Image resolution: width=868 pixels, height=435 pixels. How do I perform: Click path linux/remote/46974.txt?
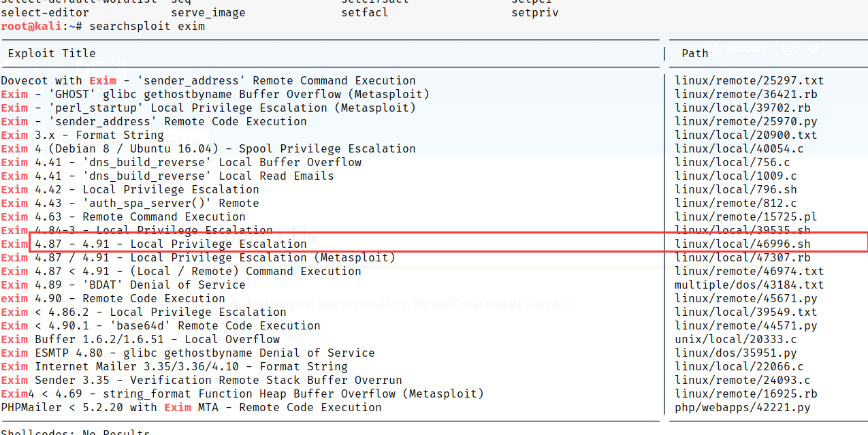[750, 271]
